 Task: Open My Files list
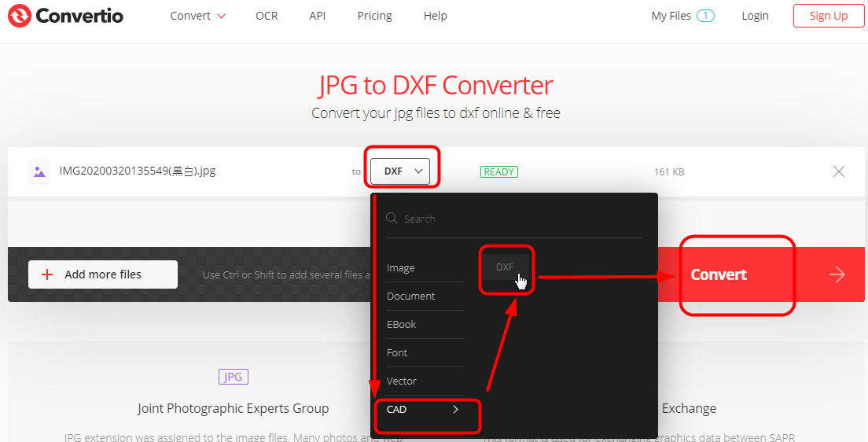pos(671,16)
